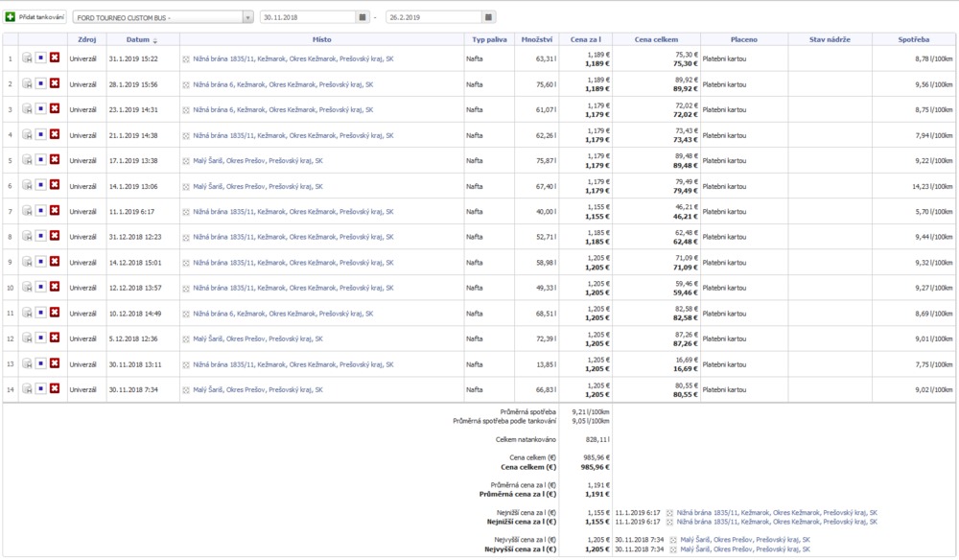
Task: Click sort arrow icon beside Datum header
Action: click(x=154, y=40)
